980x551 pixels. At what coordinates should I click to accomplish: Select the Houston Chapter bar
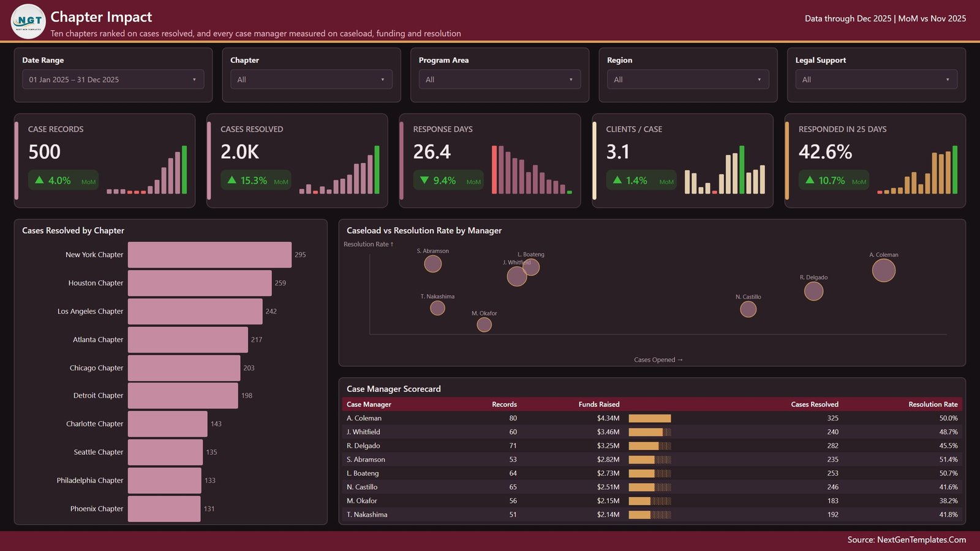coord(200,283)
